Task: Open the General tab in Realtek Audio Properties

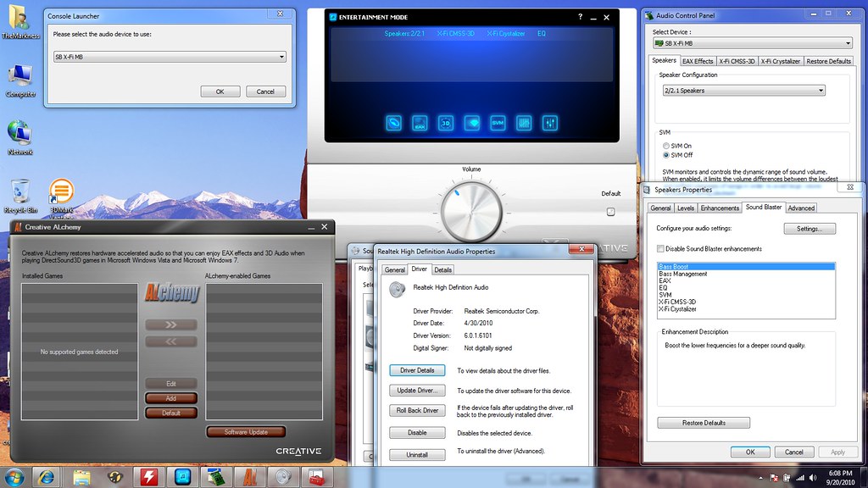Action: 395,270
